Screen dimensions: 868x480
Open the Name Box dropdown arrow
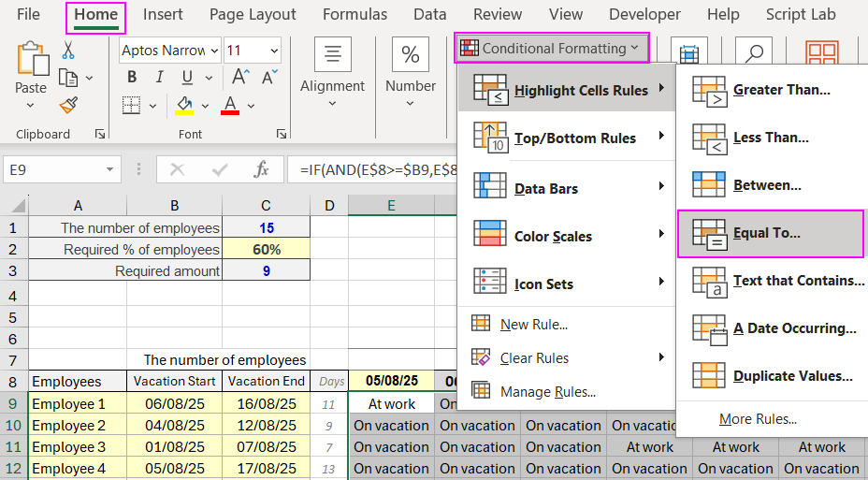tap(109, 169)
